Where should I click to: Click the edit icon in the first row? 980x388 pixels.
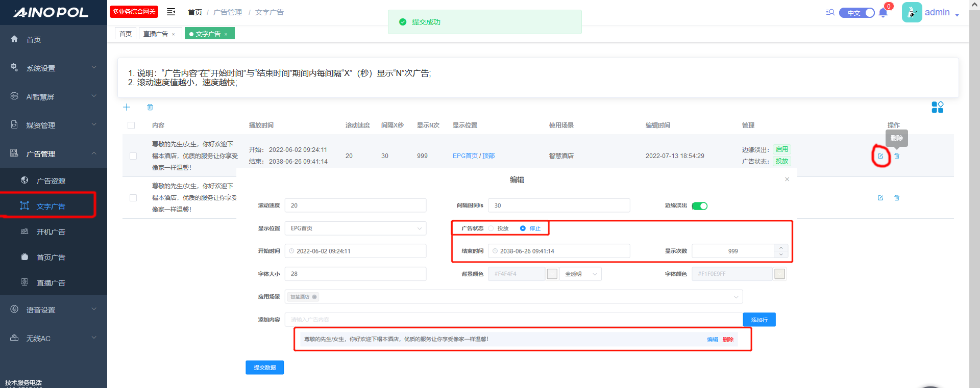pyautogui.click(x=880, y=156)
